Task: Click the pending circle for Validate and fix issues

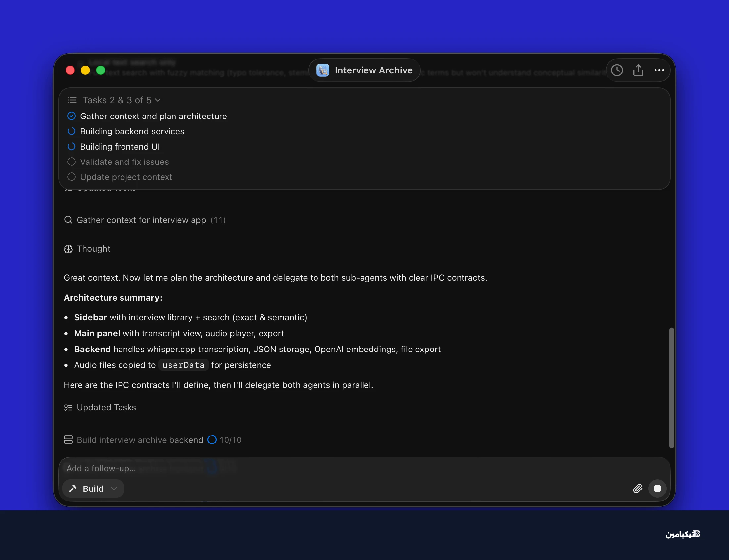Action: 71,162
